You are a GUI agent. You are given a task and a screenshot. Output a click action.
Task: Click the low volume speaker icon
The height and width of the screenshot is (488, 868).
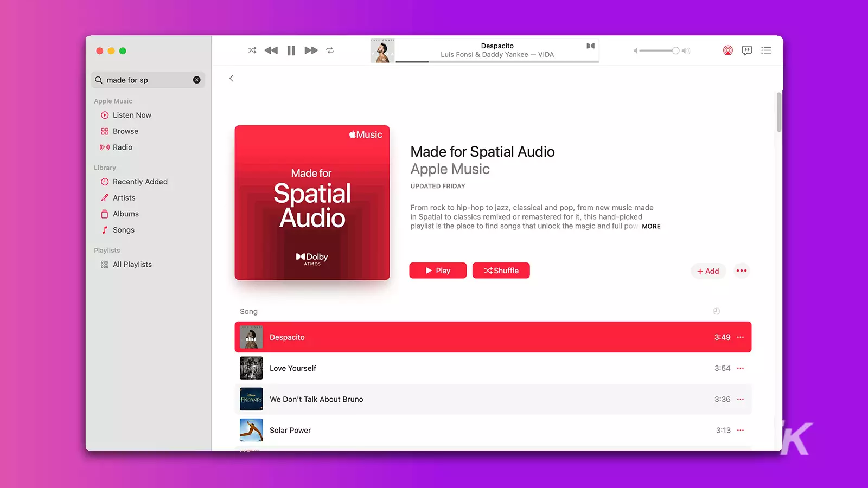coord(635,50)
